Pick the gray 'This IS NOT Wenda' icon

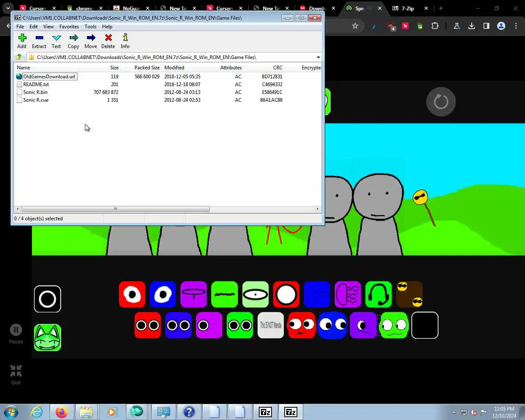pyautogui.click(x=271, y=325)
